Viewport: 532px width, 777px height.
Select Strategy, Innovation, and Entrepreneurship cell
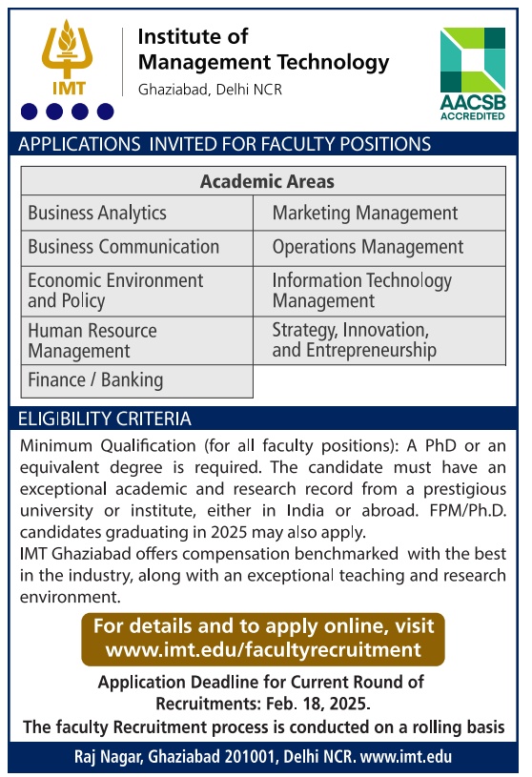(x=379, y=340)
